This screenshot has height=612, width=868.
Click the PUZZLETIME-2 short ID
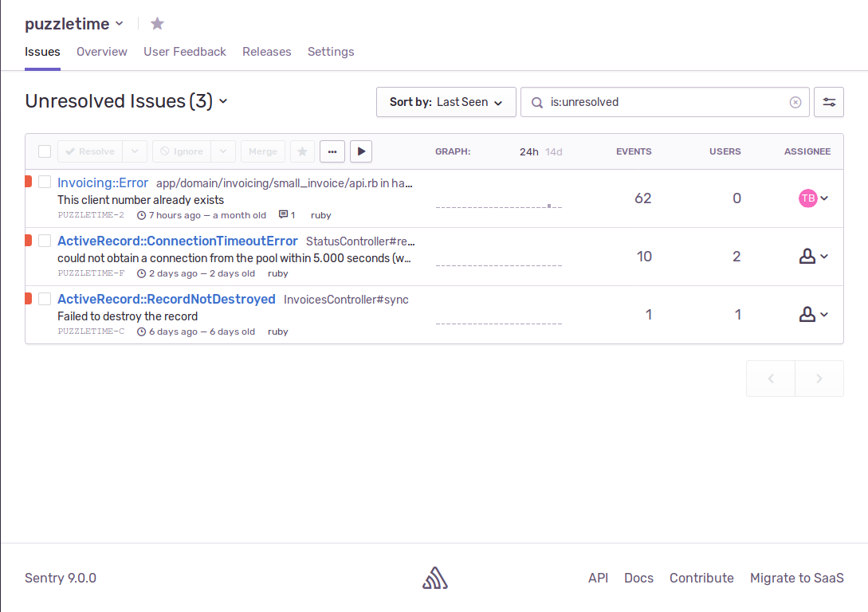coord(91,214)
